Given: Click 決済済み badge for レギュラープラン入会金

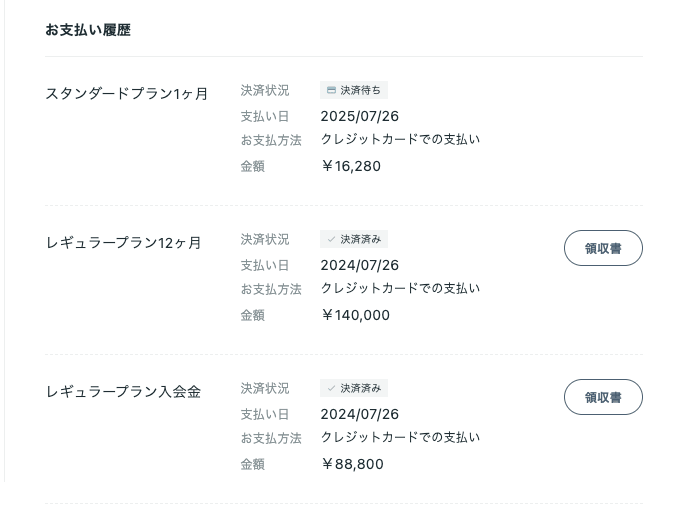Looking at the screenshot, I should [354, 388].
